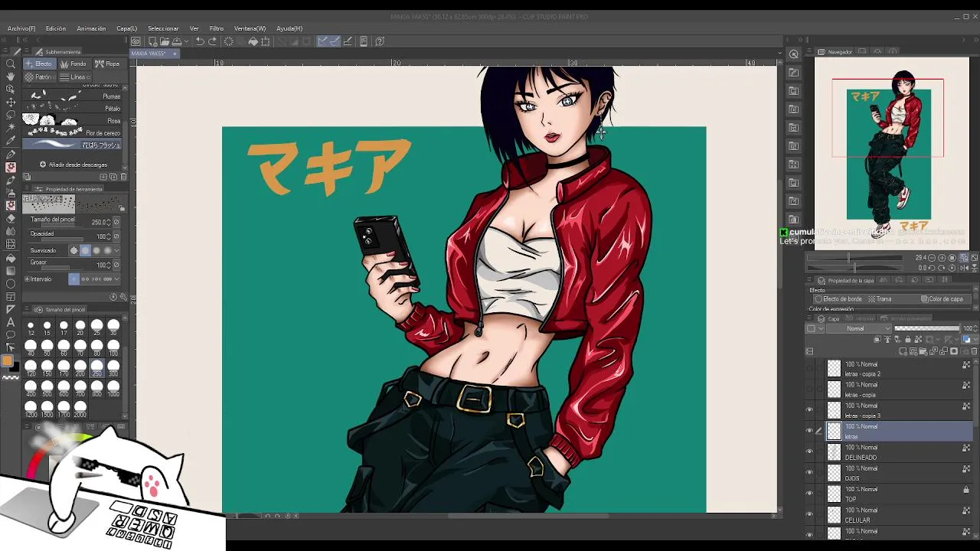Screen dimensions: 980x551
Task: Hide the 'letras - copia 3' layer
Action: click(809, 410)
